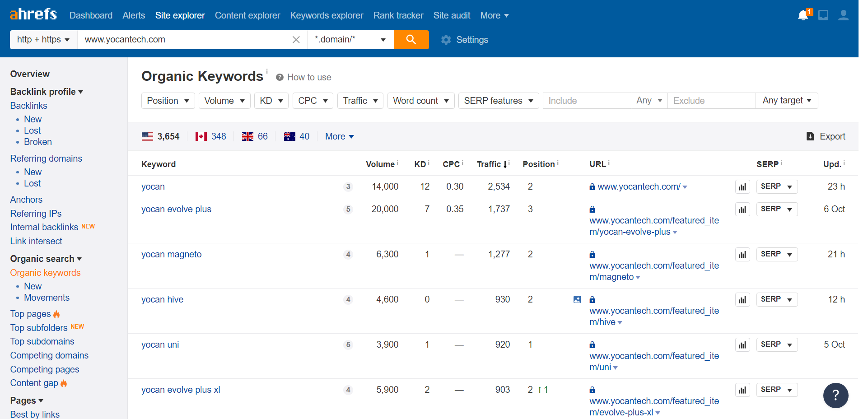Open the notifications bell icon

coord(804,15)
